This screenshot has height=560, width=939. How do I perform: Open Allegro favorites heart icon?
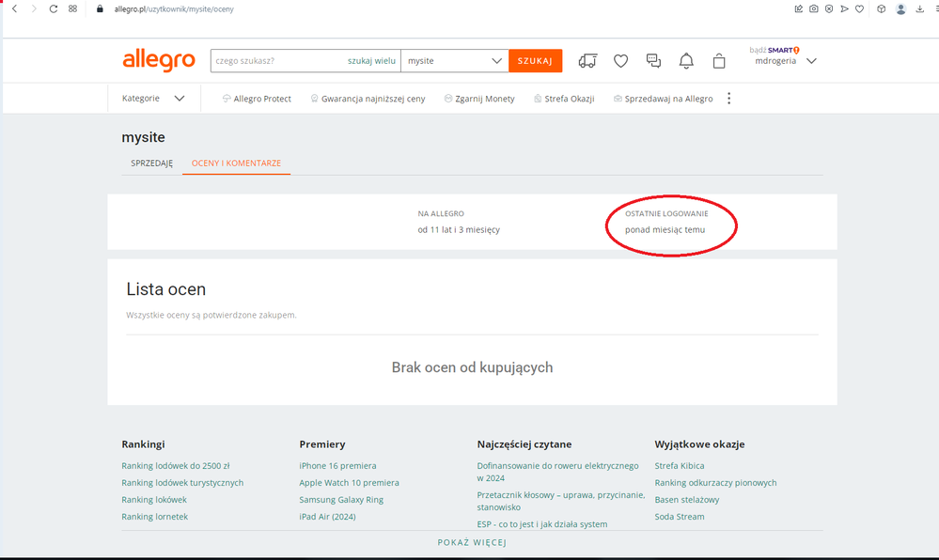(620, 60)
